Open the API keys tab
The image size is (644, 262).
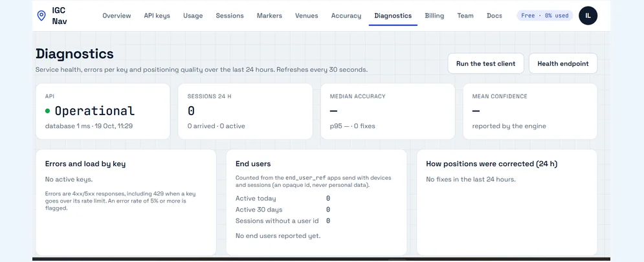(x=157, y=16)
